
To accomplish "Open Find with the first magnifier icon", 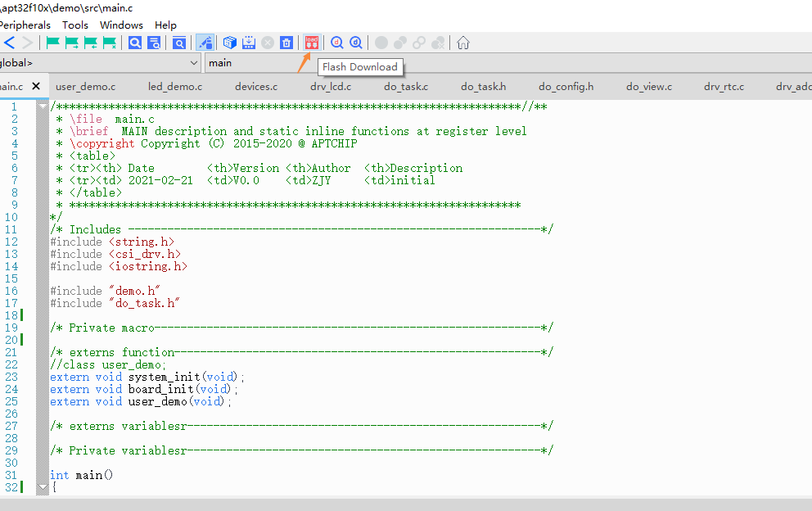I will [x=135, y=43].
